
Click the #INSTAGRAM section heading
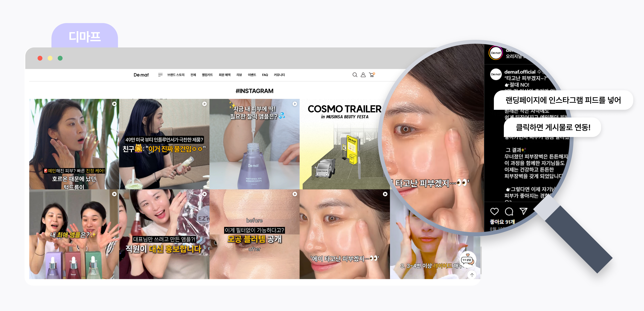click(x=254, y=91)
